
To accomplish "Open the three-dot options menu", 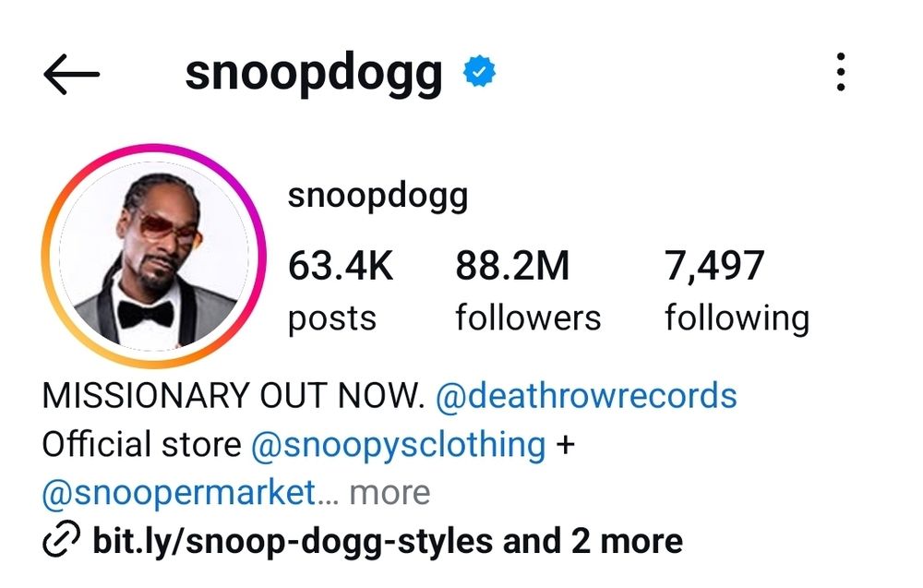I will click(x=841, y=72).
